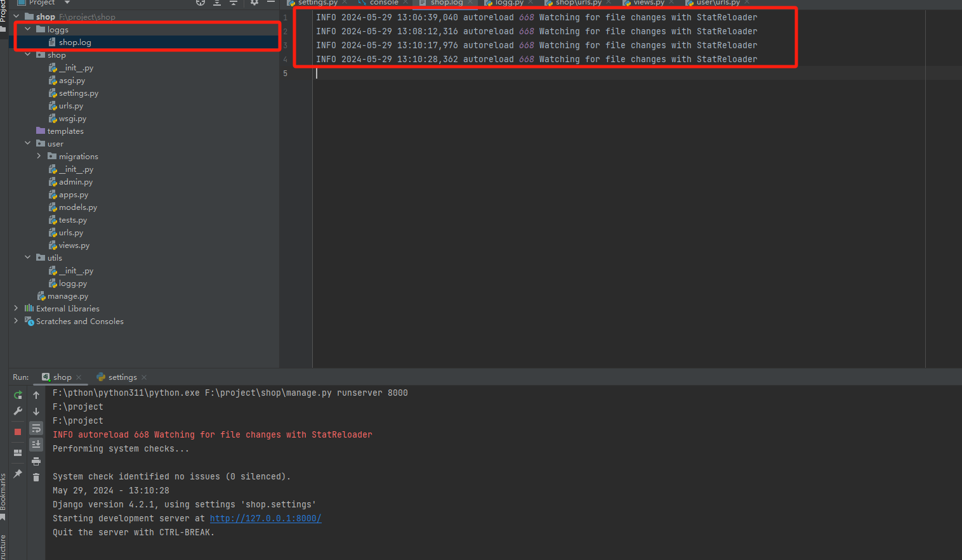Expand Scratches and Consoles
The height and width of the screenshot is (560, 962).
pyautogui.click(x=16, y=321)
